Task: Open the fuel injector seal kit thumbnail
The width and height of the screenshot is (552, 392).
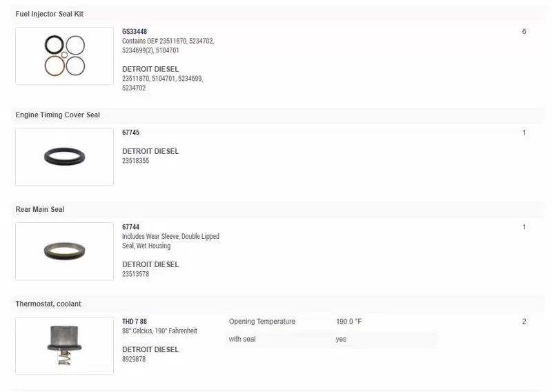Action: [x=64, y=56]
